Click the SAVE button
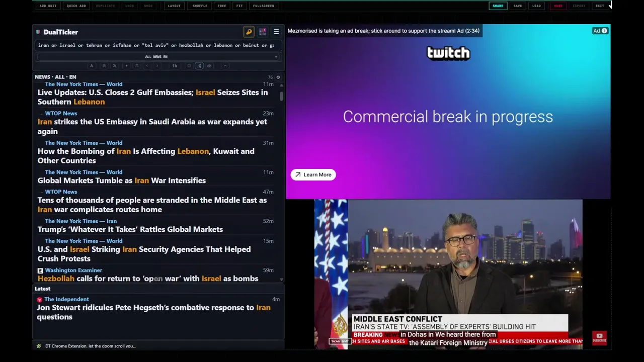Image resolution: width=644 pixels, height=362 pixels. pos(518,6)
